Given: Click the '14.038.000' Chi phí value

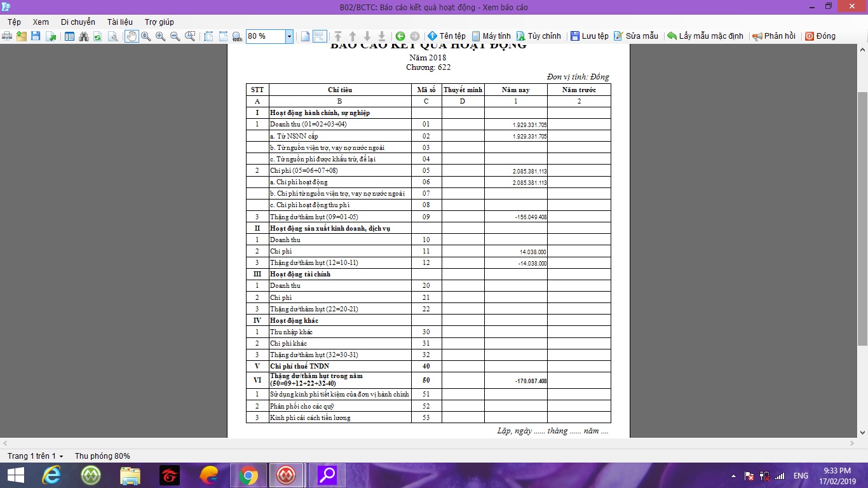Looking at the screenshot, I should coord(532,252).
